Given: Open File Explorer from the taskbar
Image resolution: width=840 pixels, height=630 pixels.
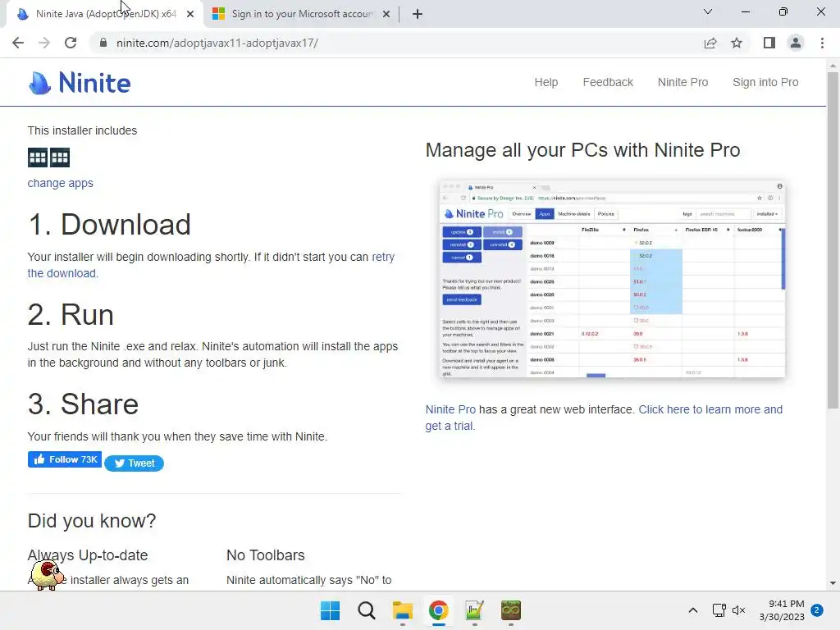Looking at the screenshot, I should coord(402,610).
